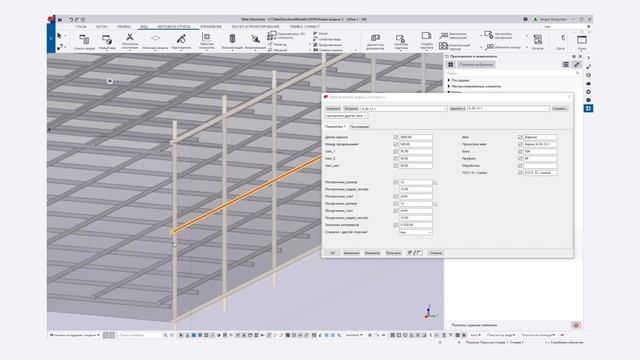Select the clip plane scissors tool

(x=130, y=37)
